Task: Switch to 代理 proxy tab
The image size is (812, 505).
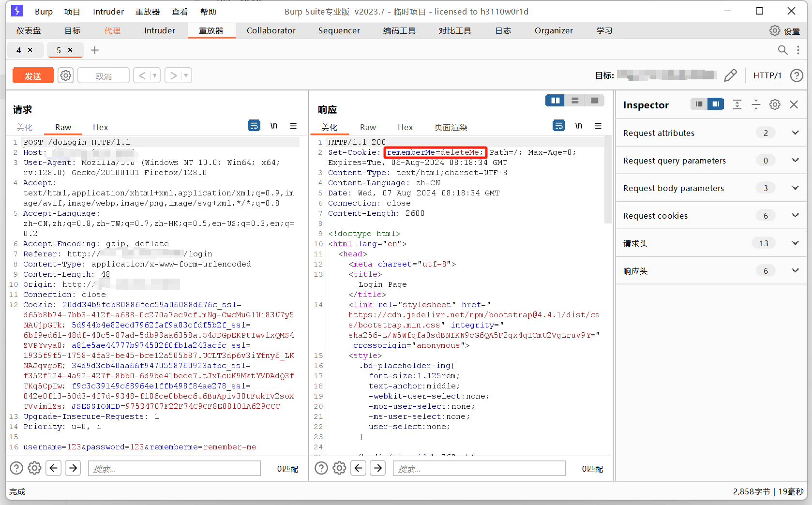Action: (112, 30)
